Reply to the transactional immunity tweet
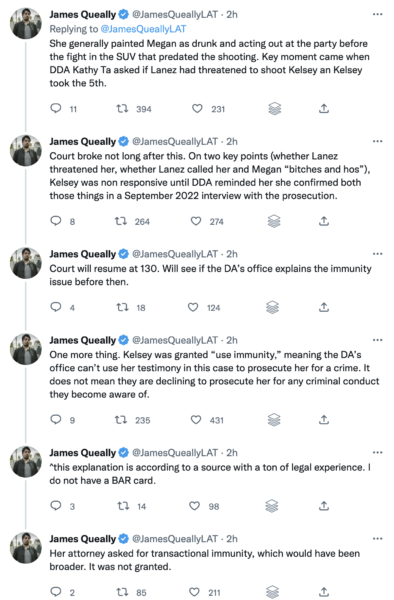 [x=56, y=592]
